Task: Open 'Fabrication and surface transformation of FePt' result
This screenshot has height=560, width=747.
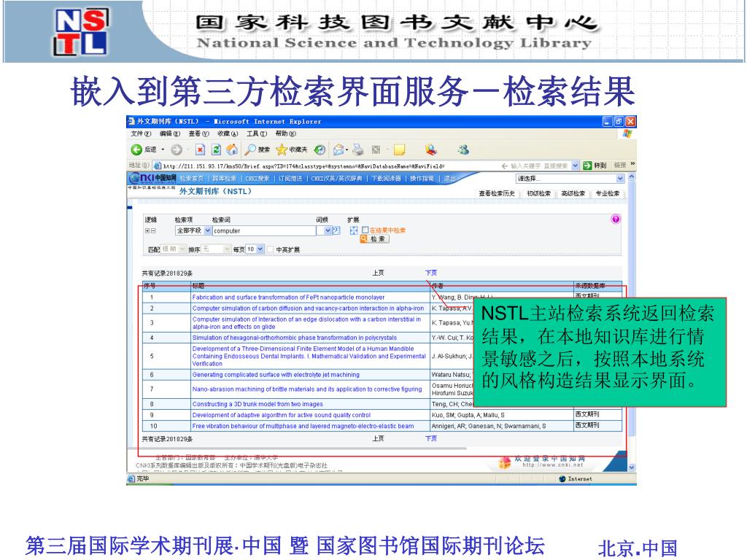Action: [x=288, y=297]
